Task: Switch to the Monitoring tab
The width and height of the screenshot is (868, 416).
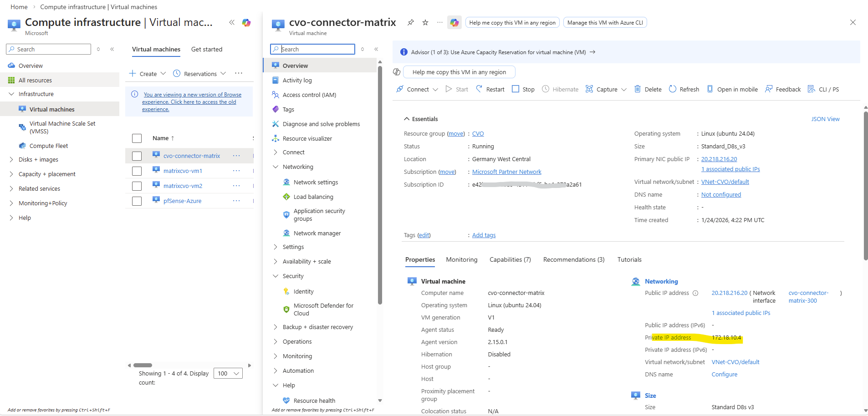Action: coord(461,260)
